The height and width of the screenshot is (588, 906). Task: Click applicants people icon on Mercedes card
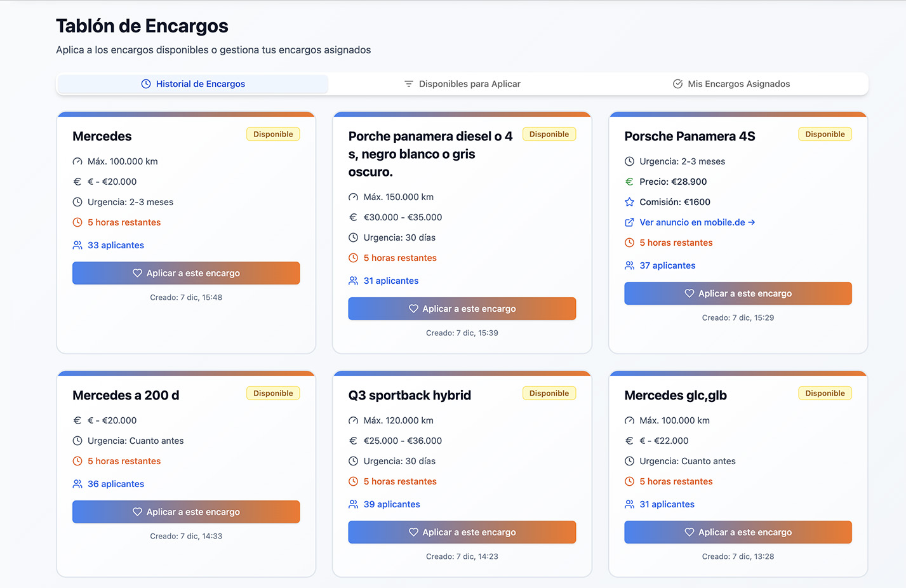click(x=77, y=245)
